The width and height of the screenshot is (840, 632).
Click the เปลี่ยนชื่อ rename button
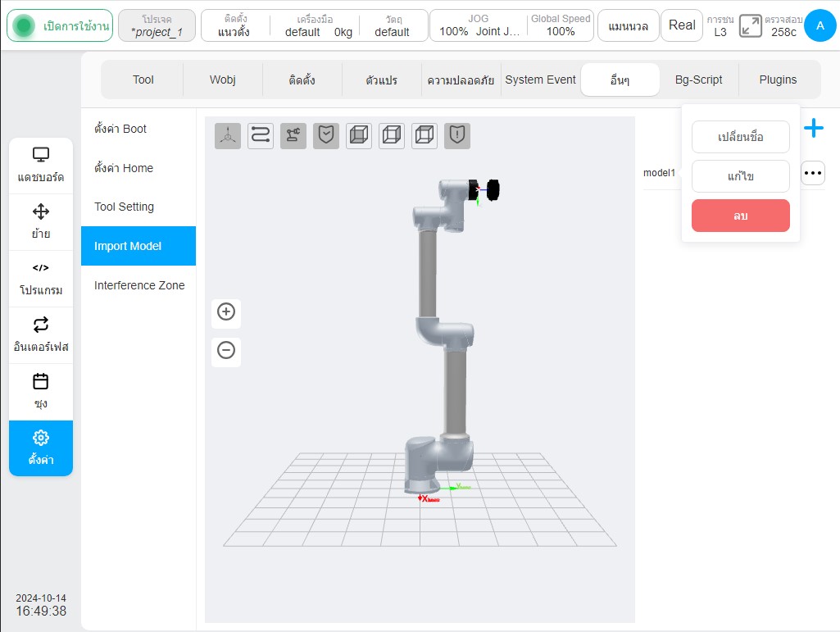(x=740, y=137)
